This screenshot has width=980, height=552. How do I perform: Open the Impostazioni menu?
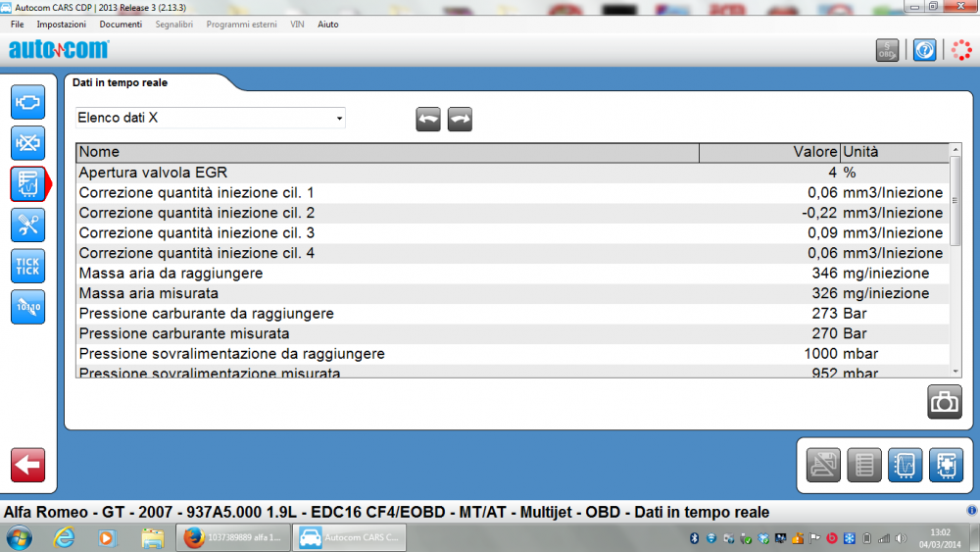61,25
